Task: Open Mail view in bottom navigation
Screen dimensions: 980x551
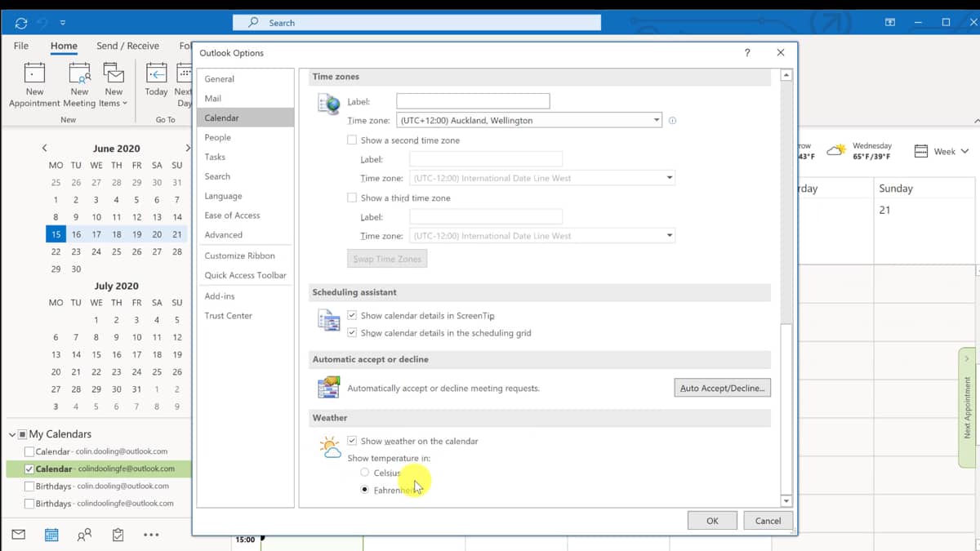Action: (18, 535)
